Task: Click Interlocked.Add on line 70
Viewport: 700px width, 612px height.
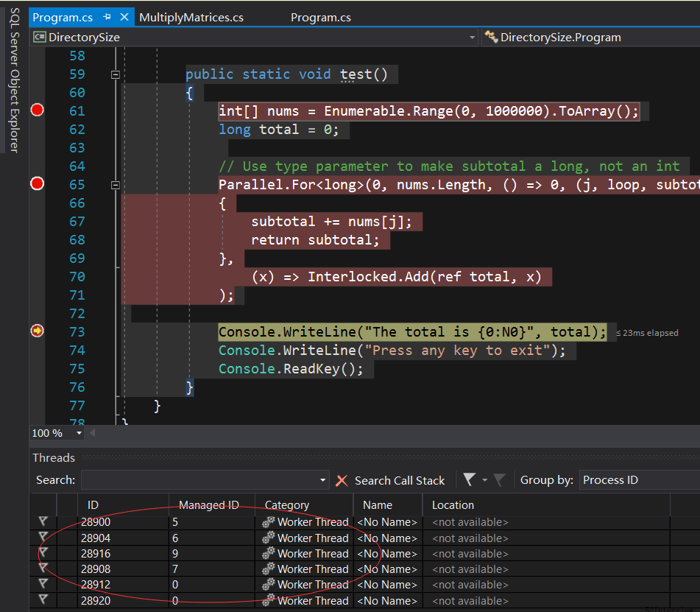Action: click(x=368, y=277)
